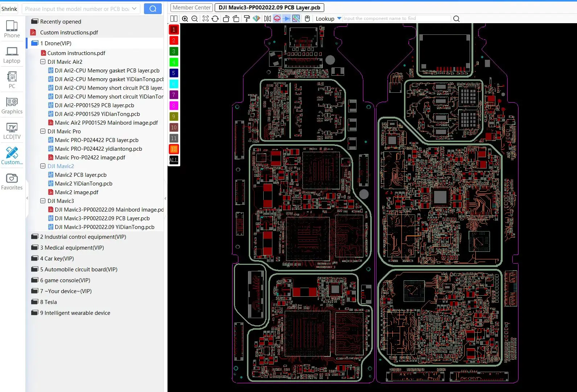Select the paint roller tool

247,18
